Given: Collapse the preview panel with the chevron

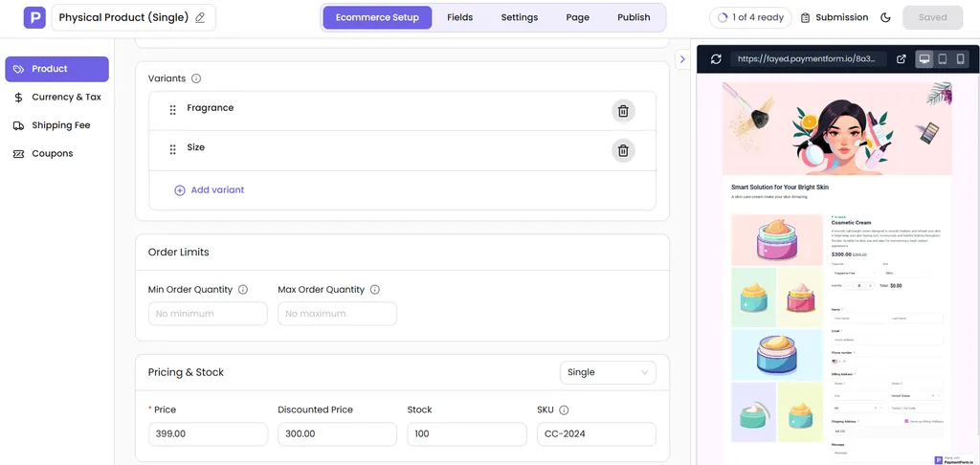Looking at the screenshot, I should pos(682,59).
